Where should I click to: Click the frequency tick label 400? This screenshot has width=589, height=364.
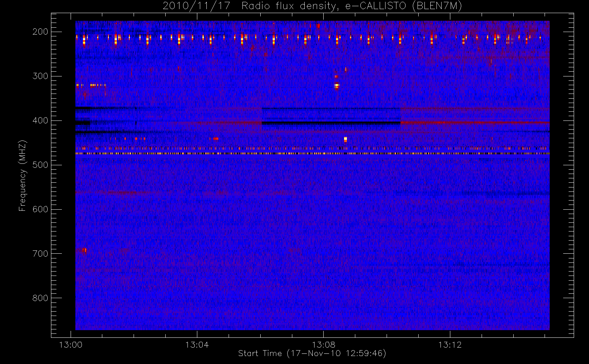point(40,120)
